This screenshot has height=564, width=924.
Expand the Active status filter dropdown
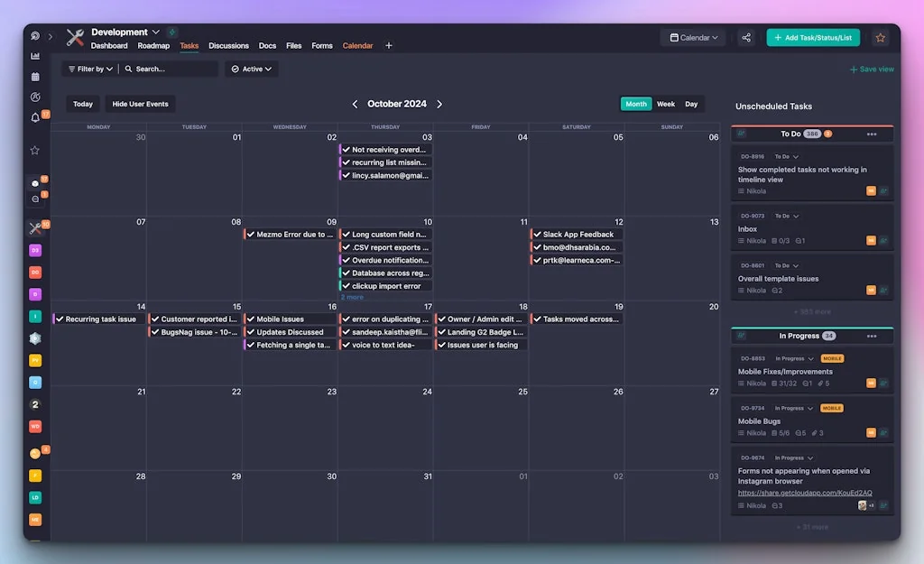pyautogui.click(x=251, y=69)
